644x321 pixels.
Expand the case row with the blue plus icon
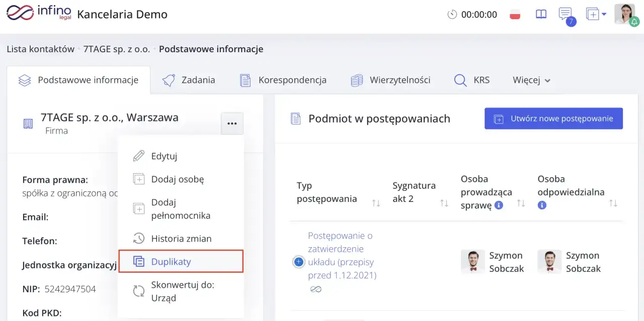coord(299,262)
